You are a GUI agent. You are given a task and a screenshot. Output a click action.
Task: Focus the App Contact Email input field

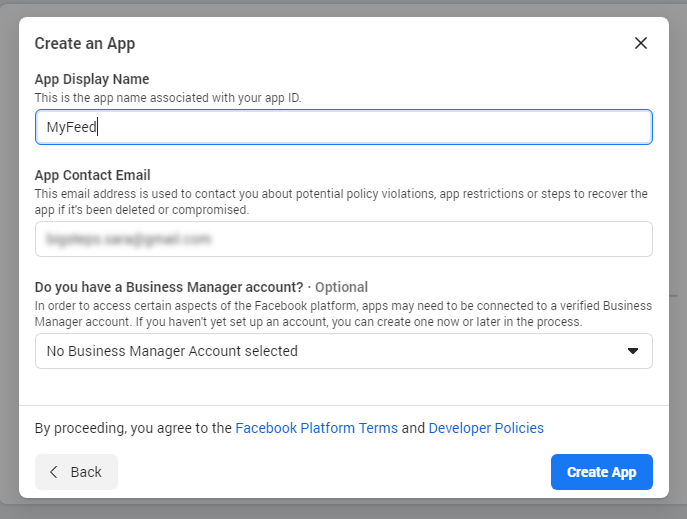coord(343,239)
